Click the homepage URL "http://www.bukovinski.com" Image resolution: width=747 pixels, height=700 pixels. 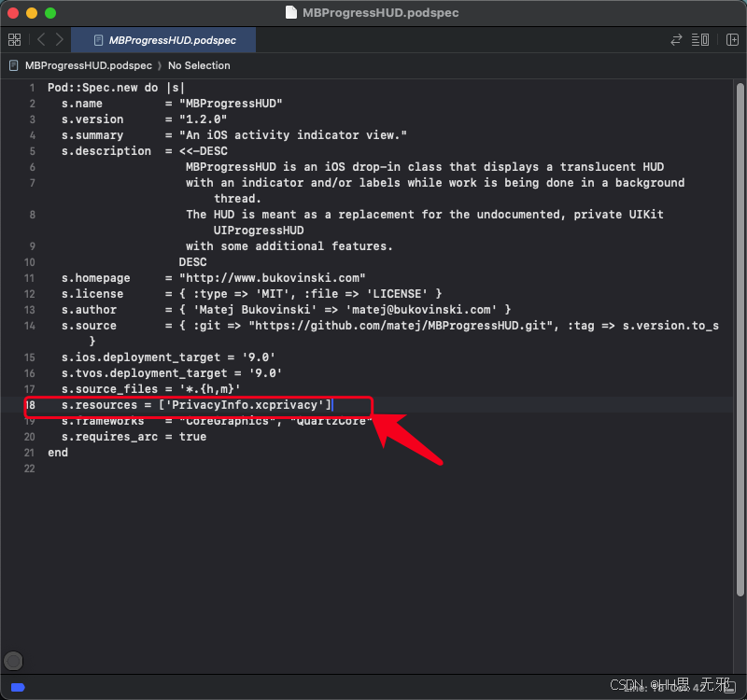coord(273,278)
